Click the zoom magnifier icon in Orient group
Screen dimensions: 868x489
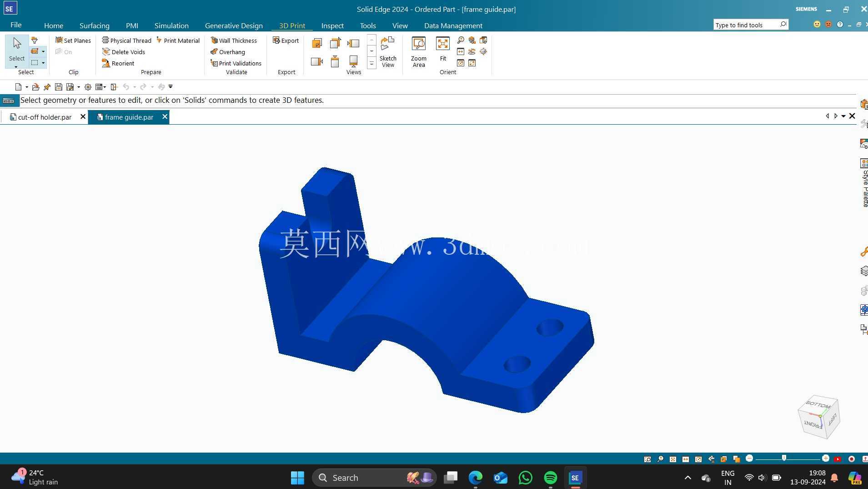461,40
